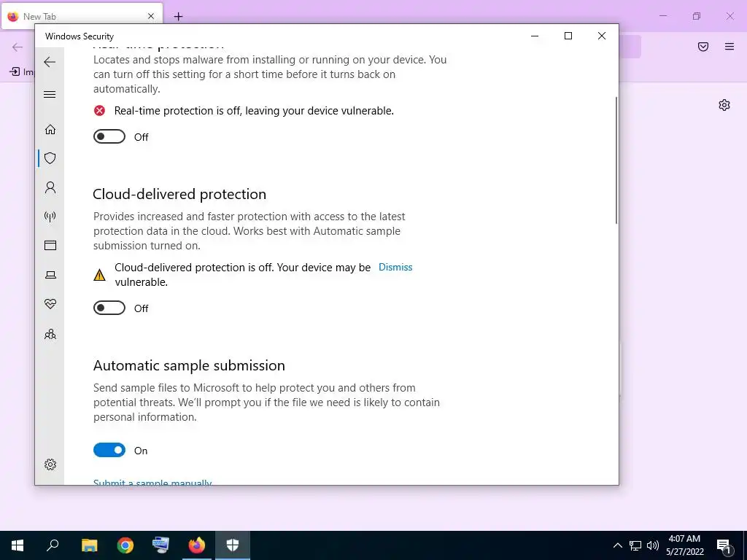Viewport: 747px width, 560px height.
Task: Turn on Cloud-delivered protection toggle
Action: pyautogui.click(x=109, y=308)
